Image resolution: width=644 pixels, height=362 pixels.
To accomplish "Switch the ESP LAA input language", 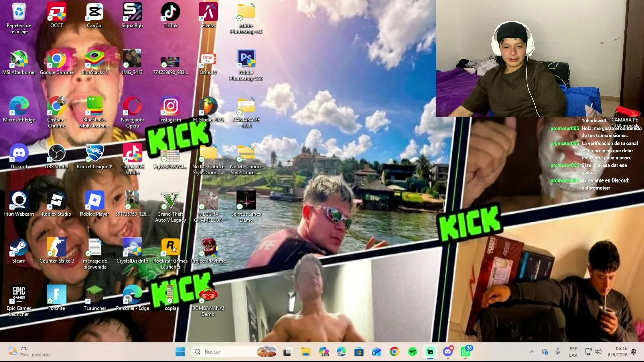I will [573, 352].
